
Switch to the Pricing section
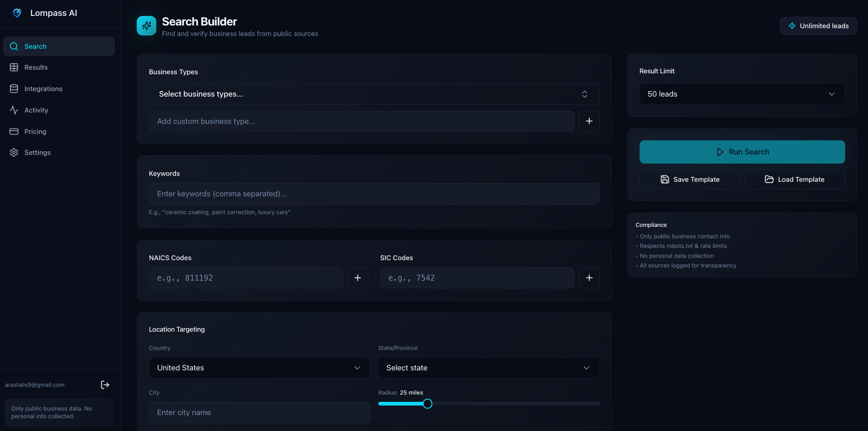point(35,131)
